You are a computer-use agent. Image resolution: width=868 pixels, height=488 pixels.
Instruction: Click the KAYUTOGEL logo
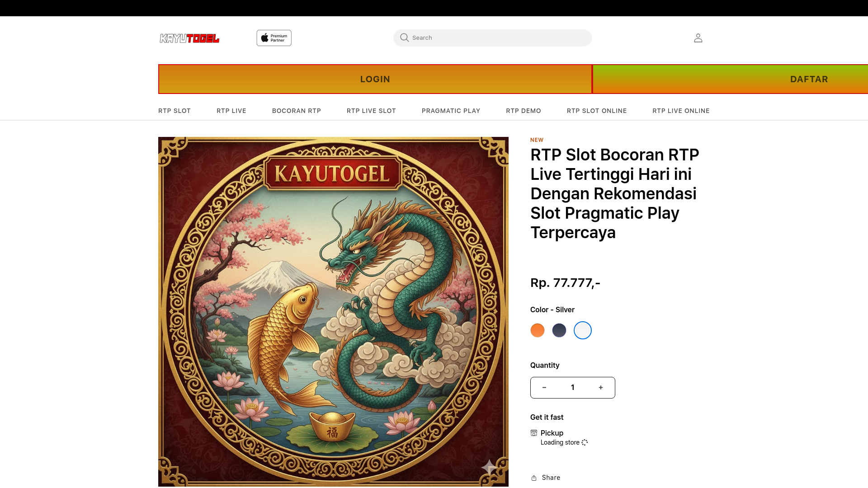click(x=189, y=38)
